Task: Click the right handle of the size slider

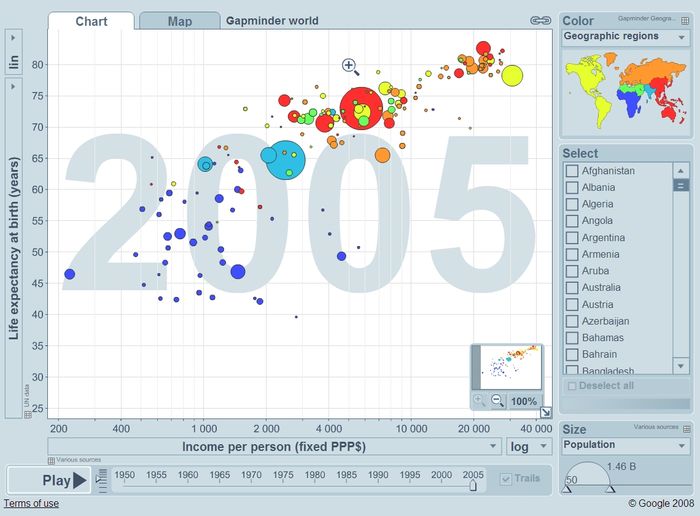Action: (x=611, y=489)
